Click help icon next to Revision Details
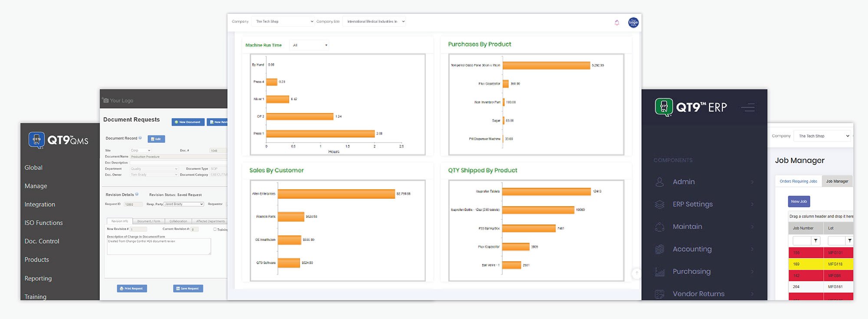The width and height of the screenshot is (868, 319). pyautogui.click(x=137, y=194)
